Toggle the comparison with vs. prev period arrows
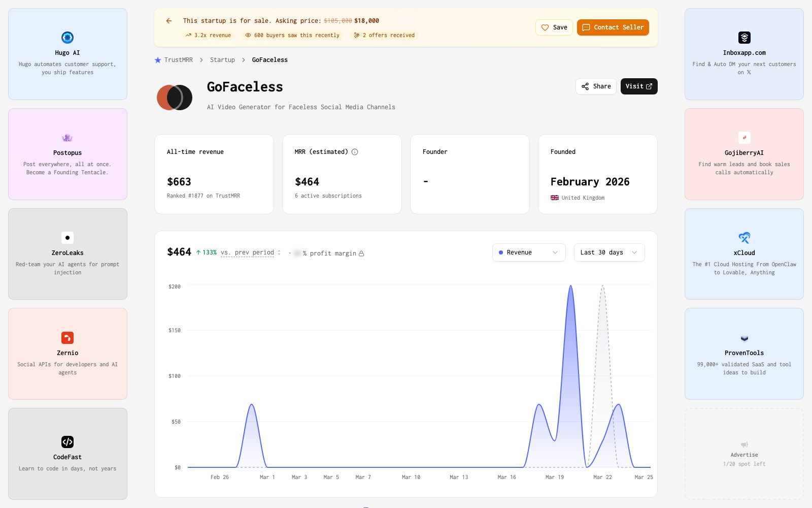This screenshot has width=812, height=508. click(279, 252)
